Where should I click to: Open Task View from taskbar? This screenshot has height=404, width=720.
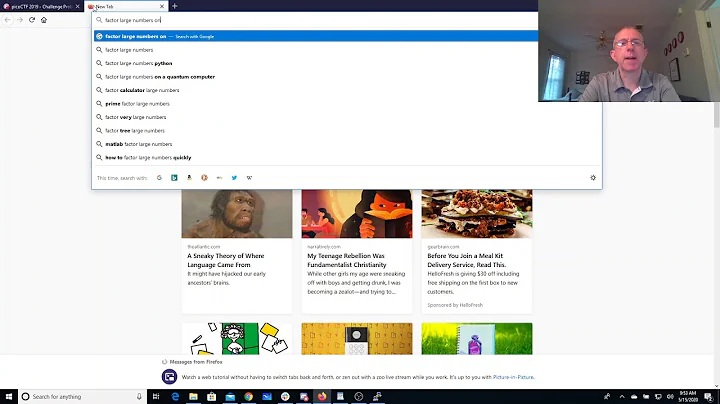pos(156,396)
